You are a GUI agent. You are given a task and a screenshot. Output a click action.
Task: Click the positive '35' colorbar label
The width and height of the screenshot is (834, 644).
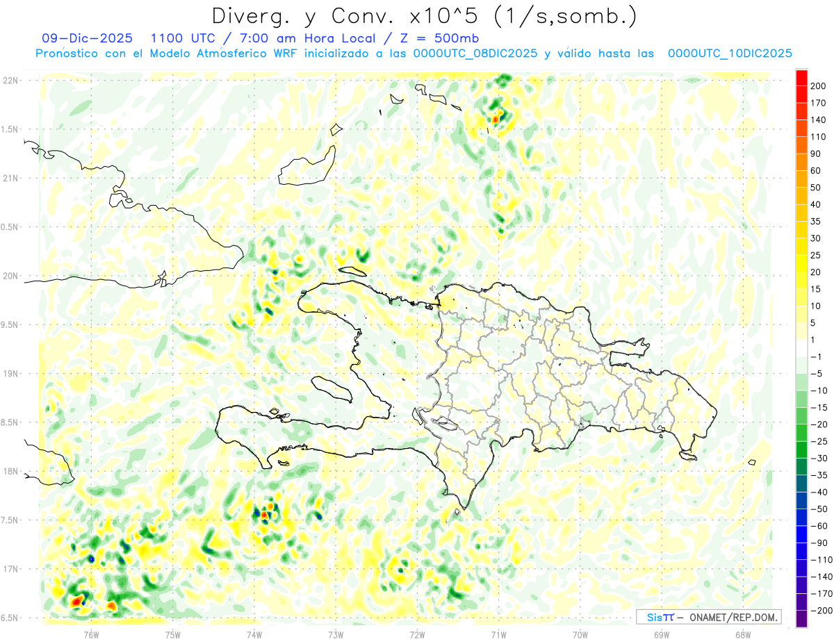(x=816, y=222)
